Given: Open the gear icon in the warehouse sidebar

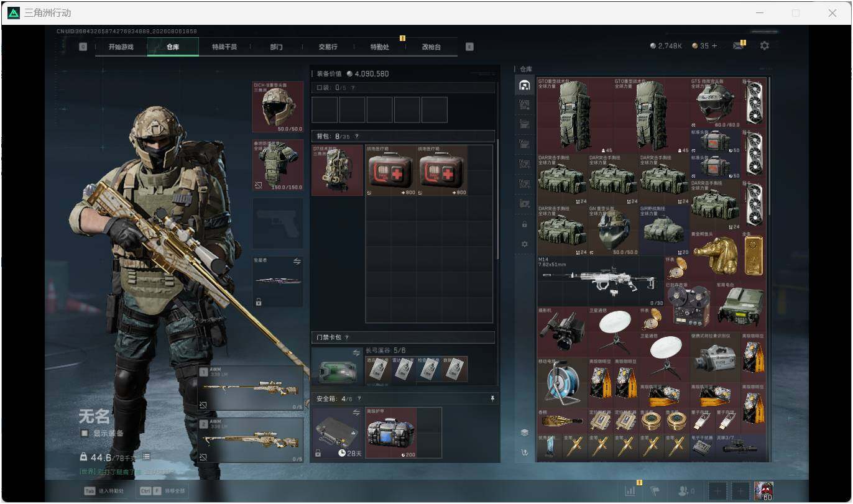Looking at the screenshot, I should [x=525, y=244].
